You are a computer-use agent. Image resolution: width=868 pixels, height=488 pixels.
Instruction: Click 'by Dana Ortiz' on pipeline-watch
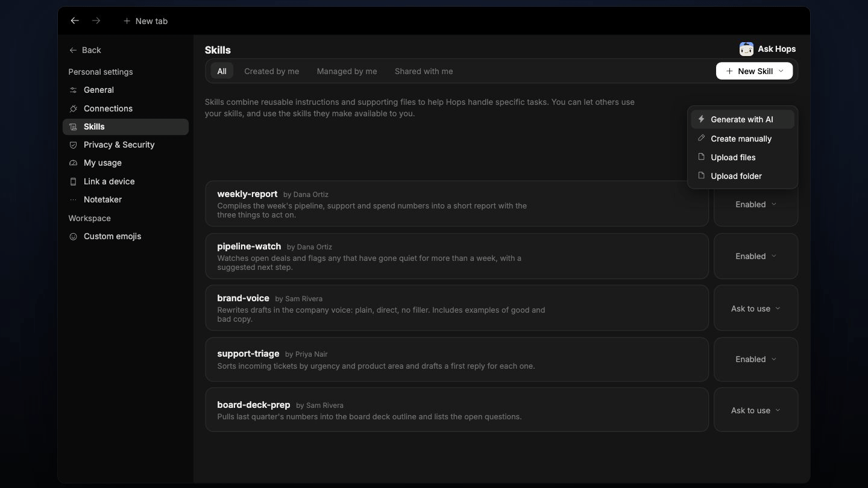tap(309, 247)
